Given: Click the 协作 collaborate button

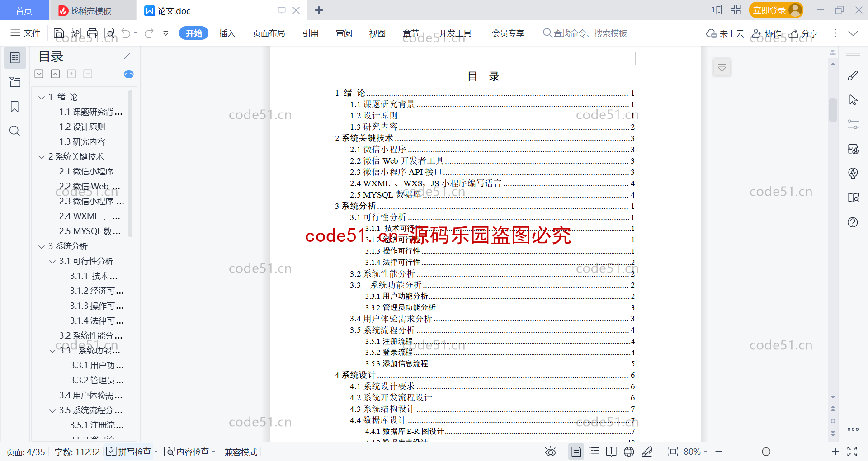Looking at the screenshot, I should tap(767, 33).
